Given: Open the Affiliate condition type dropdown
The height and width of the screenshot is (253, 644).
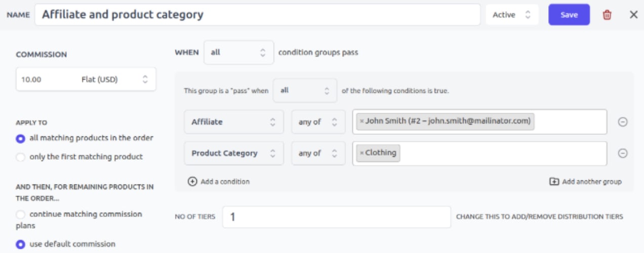Looking at the screenshot, I should tap(234, 122).
